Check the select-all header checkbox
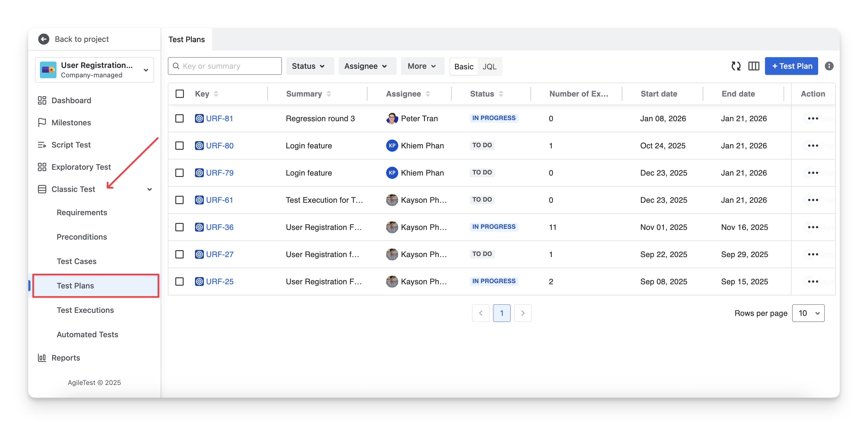 pyautogui.click(x=179, y=94)
